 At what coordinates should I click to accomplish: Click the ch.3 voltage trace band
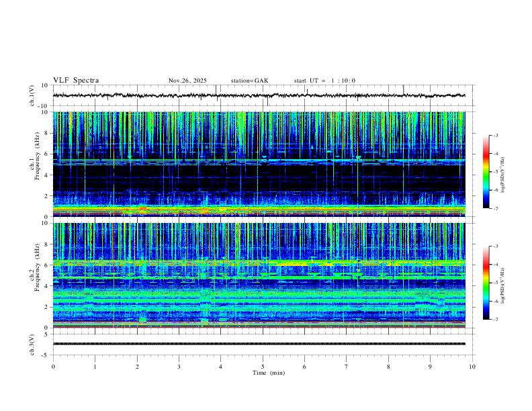pos(259,344)
